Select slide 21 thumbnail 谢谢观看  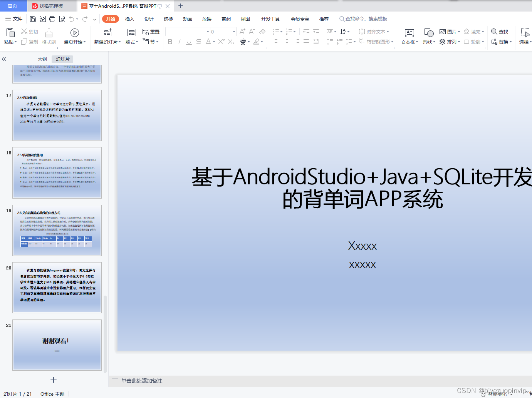pos(57,345)
